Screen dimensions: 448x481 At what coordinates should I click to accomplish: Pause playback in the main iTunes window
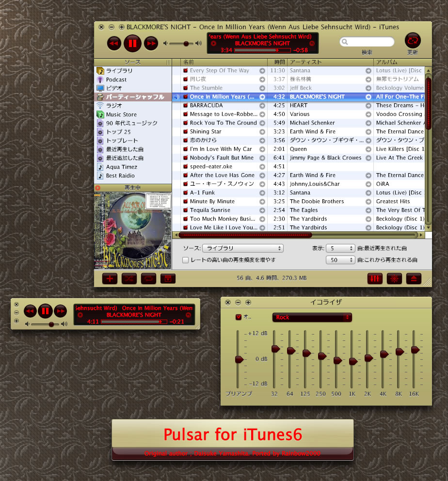click(x=132, y=43)
